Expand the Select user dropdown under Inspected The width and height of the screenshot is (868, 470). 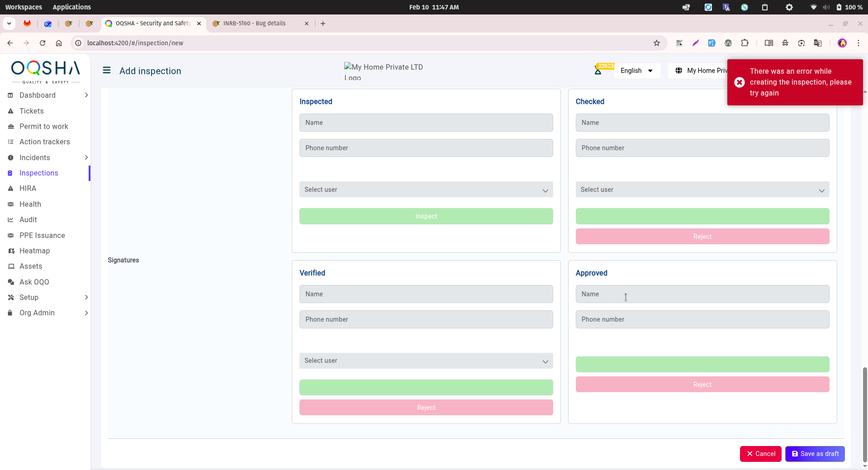click(x=426, y=190)
